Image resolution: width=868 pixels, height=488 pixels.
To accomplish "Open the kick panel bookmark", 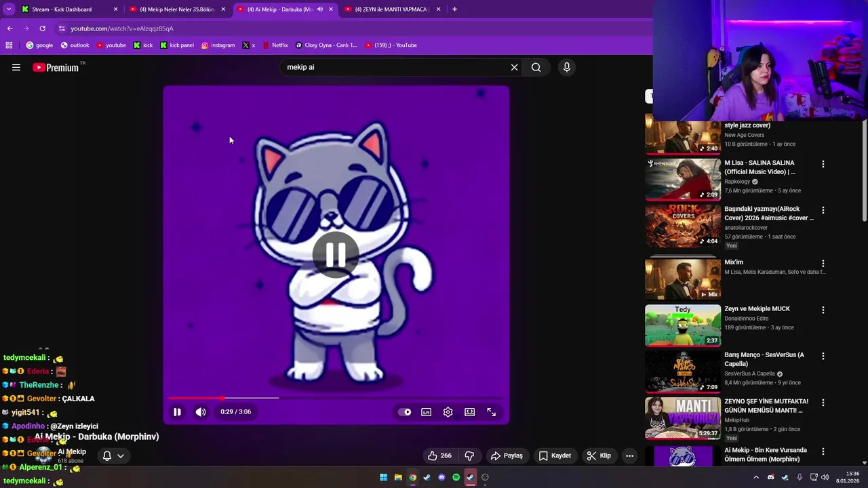I will click(x=177, y=45).
